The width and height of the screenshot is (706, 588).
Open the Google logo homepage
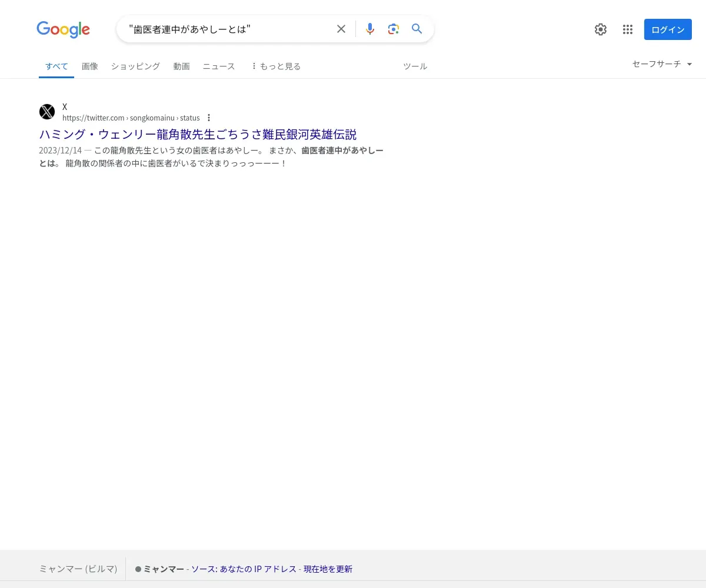[x=63, y=29]
